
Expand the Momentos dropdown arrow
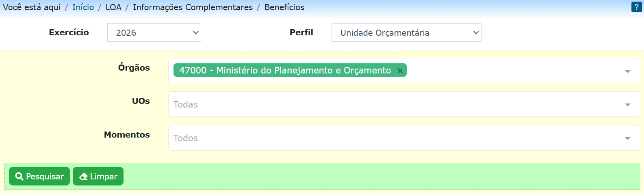[627, 138]
